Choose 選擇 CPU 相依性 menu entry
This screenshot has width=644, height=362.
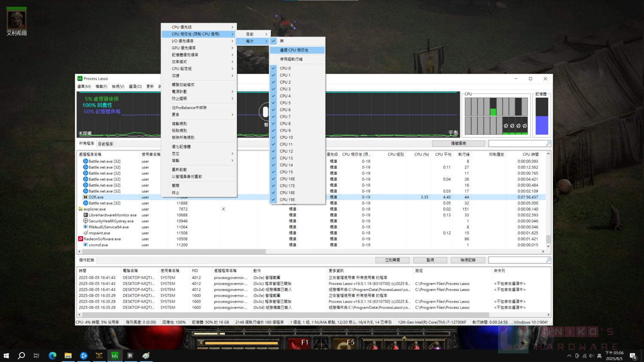click(297, 50)
